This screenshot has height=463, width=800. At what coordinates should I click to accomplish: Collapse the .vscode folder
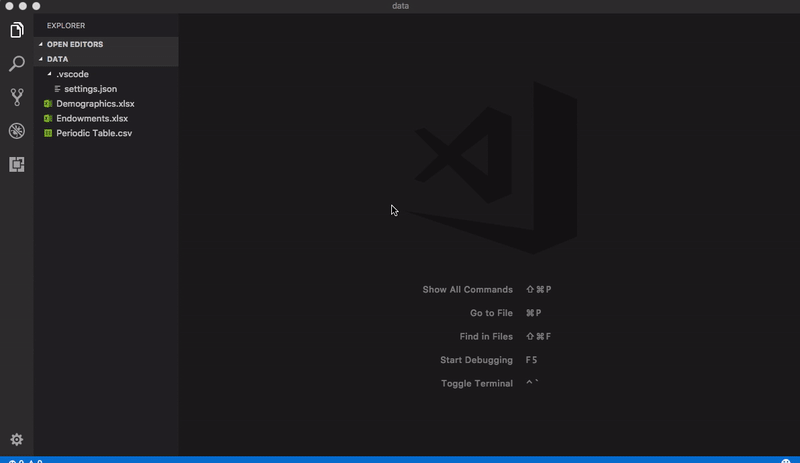(x=49, y=74)
